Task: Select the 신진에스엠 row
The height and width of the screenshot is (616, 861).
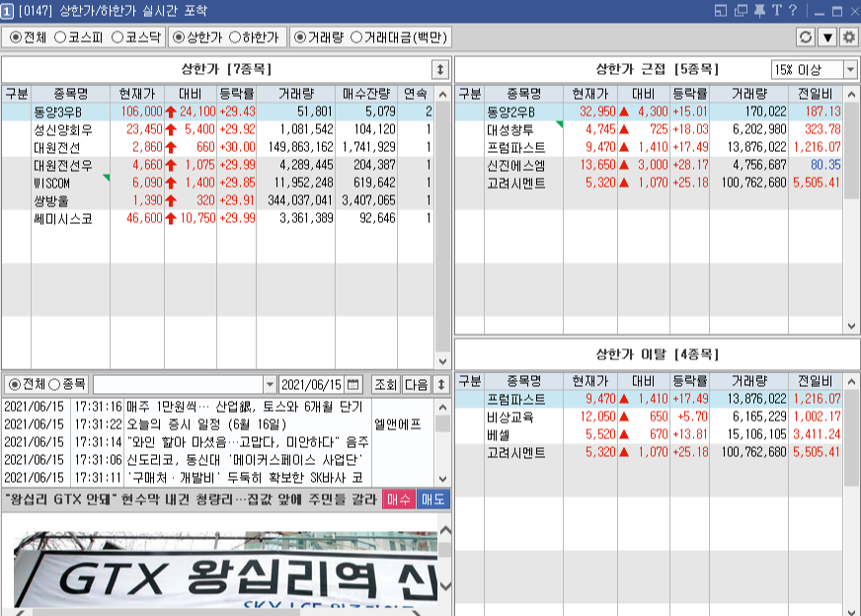Action: click(649, 165)
